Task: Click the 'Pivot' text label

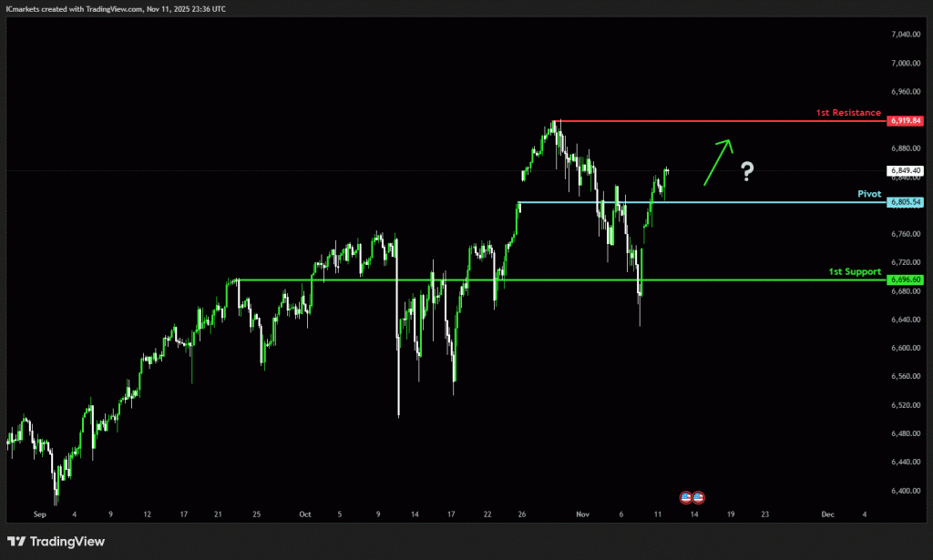Action: point(868,194)
